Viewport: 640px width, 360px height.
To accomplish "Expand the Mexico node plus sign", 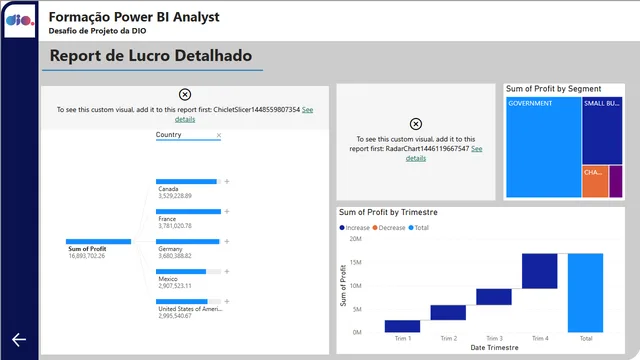I will point(227,271).
